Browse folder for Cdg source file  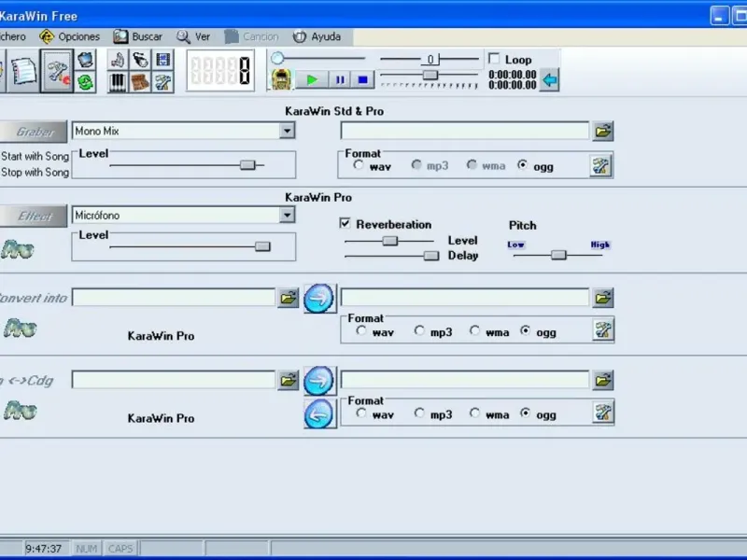coord(289,381)
